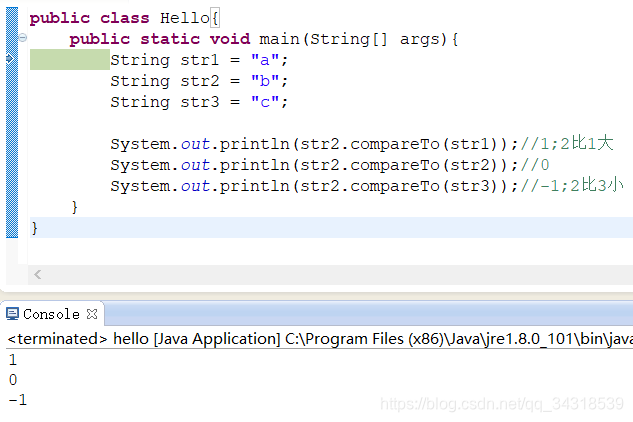The width and height of the screenshot is (633, 422).
Task: Click the string literal "b"
Action: pyautogui.click(x=265, y=81)
